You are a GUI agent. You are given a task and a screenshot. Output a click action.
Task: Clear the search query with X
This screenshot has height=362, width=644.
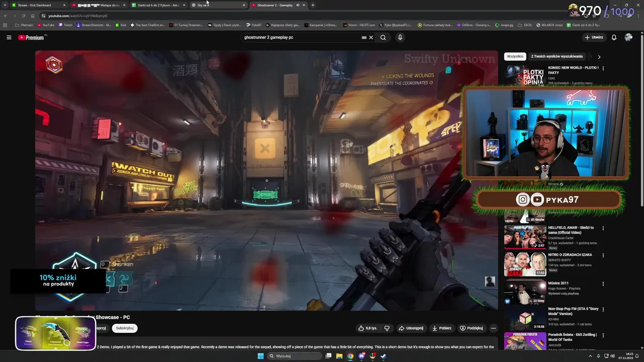[371, 37]
